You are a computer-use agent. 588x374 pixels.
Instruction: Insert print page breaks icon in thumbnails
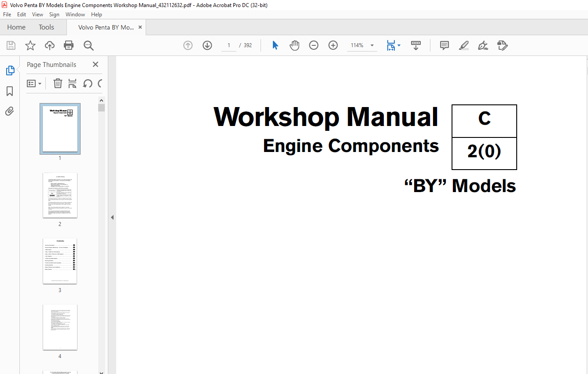coord(73,83)
